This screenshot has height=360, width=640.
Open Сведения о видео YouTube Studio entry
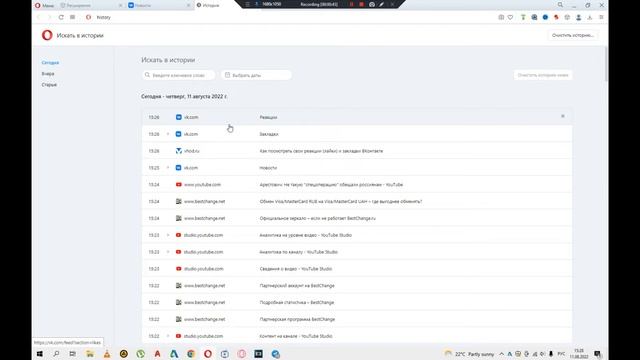click(x=357, y=269)
